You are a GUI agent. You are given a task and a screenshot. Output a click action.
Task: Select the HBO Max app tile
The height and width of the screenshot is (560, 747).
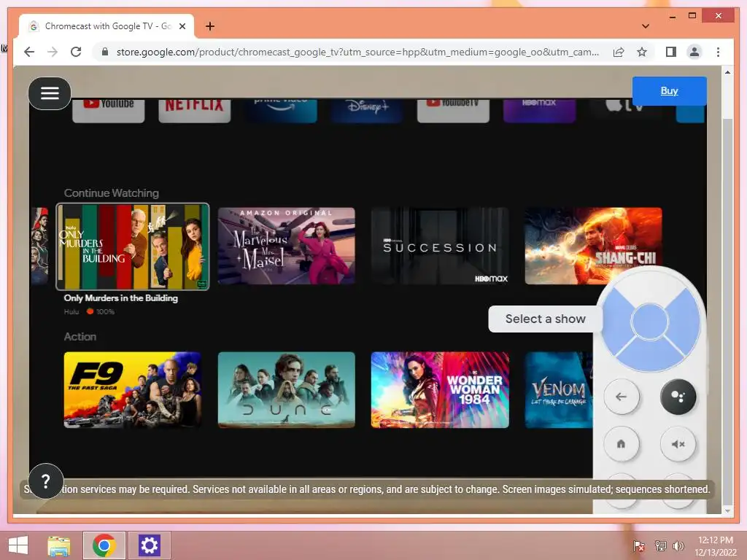[x=539, y=109]
